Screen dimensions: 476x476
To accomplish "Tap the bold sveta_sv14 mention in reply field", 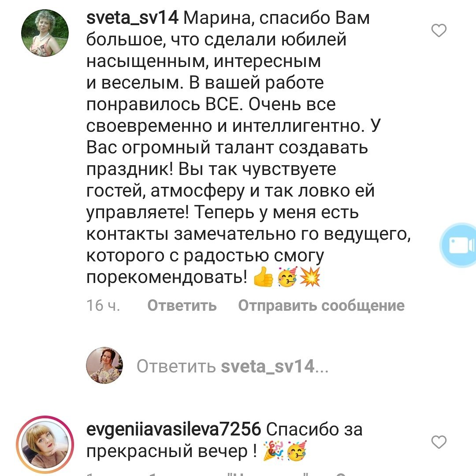I will tap(268, 366).
